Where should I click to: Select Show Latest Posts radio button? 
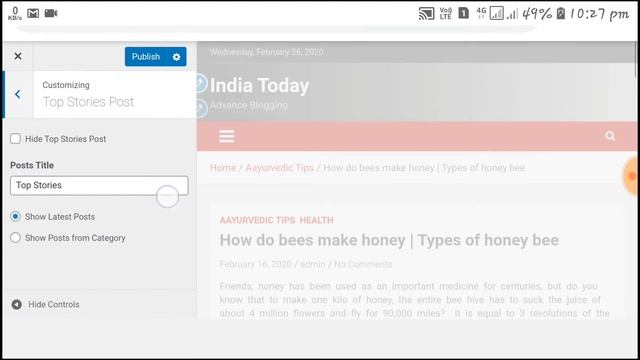click(16, 216)
